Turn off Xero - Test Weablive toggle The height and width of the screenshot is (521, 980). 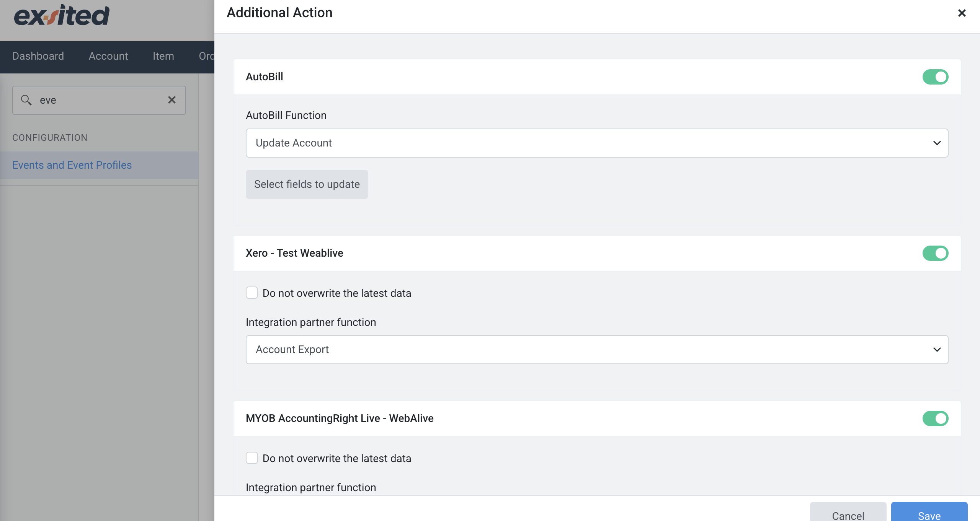click(x=935, y=253)
